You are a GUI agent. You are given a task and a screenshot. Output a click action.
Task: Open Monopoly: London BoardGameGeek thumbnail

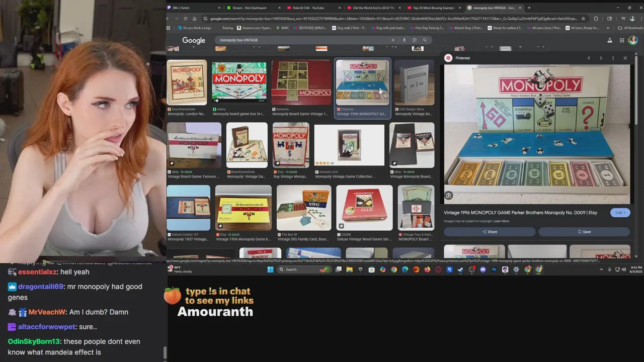click(187, 82)
